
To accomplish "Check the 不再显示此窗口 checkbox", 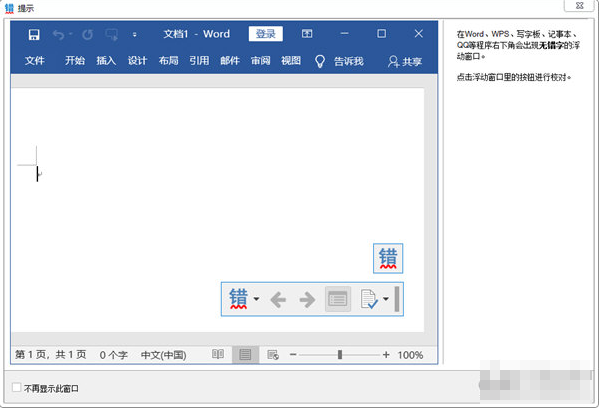I will [16, 388].
